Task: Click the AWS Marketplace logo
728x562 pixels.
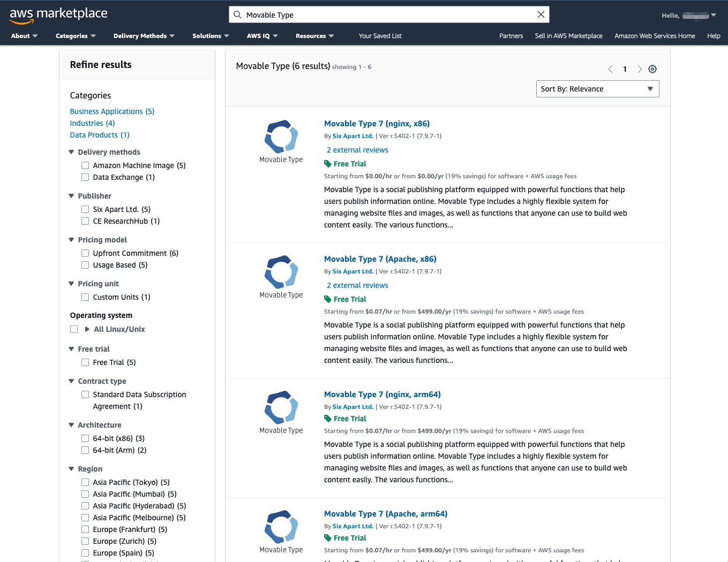Action: pos(58,15)
